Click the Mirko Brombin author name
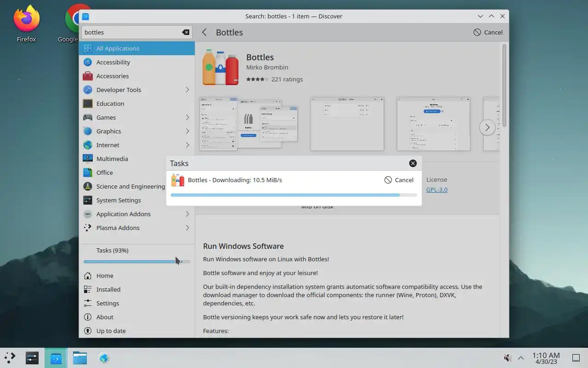This screenshot has width=588, height=368. 267,67
